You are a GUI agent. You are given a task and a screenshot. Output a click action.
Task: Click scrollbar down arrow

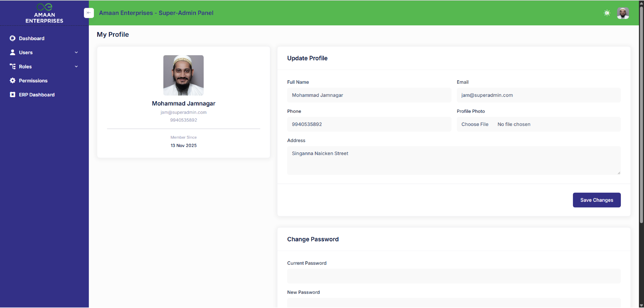coord(641,305)
